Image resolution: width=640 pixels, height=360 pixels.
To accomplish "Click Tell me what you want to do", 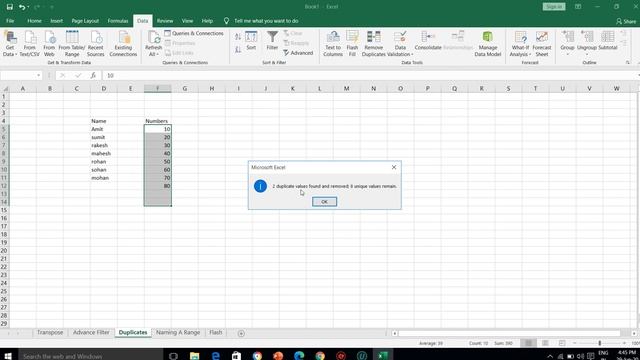I will coord(266,21).
